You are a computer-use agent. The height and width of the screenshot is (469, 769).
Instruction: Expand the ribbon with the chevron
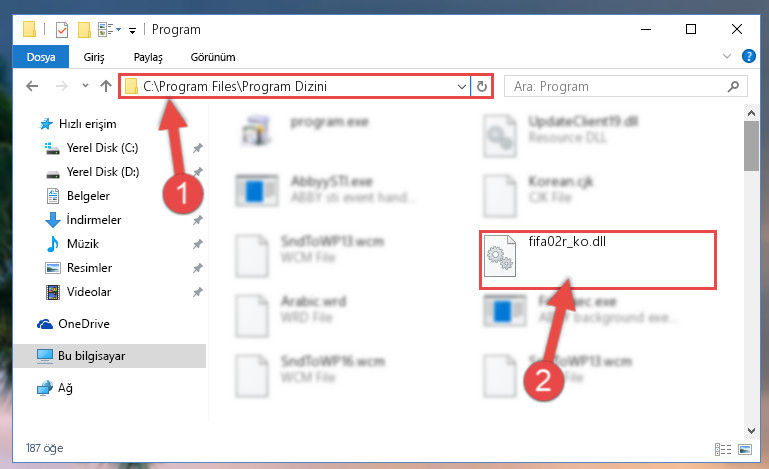[727, 56]
